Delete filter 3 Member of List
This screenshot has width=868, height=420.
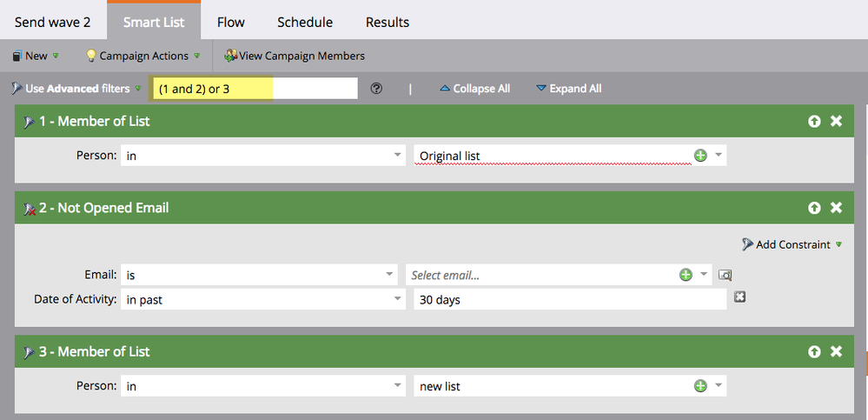coord(836,352)
